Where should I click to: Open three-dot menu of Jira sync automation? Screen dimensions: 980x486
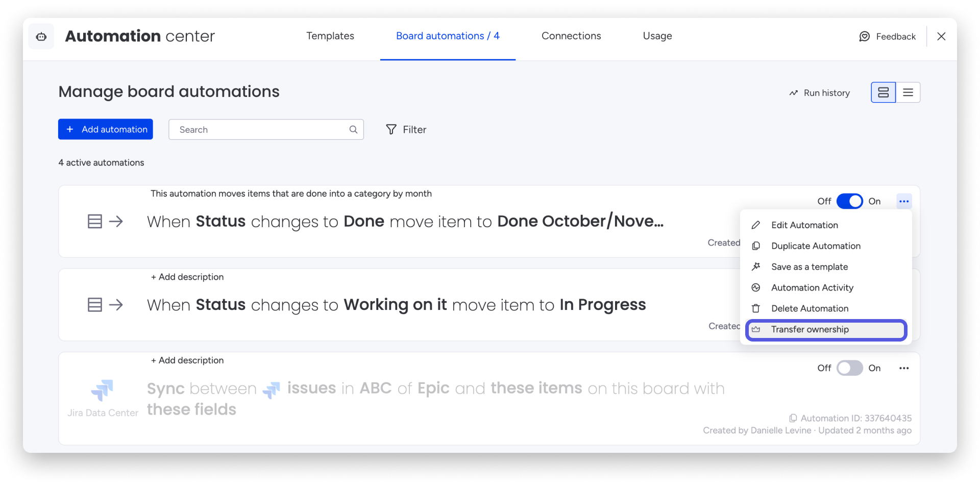[904, 368]
